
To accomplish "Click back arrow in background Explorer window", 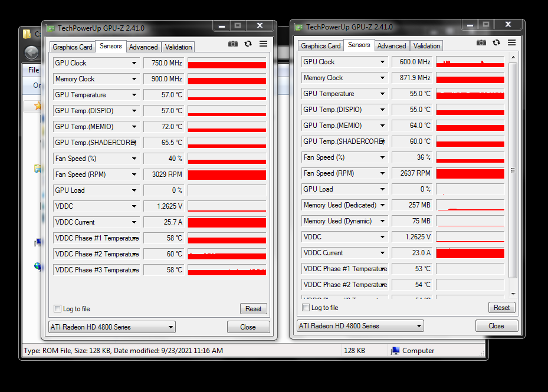I will [x=32, y=53].
